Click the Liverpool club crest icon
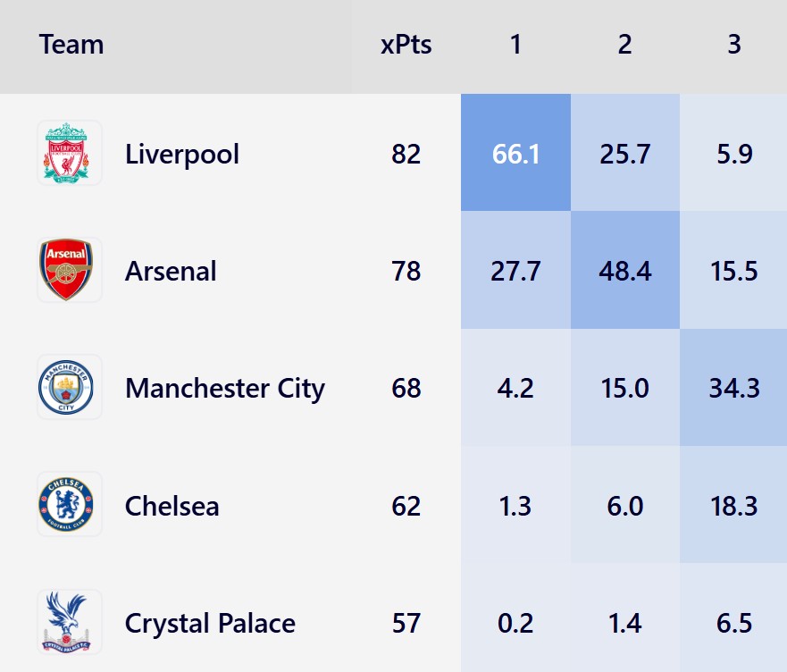 70,153
